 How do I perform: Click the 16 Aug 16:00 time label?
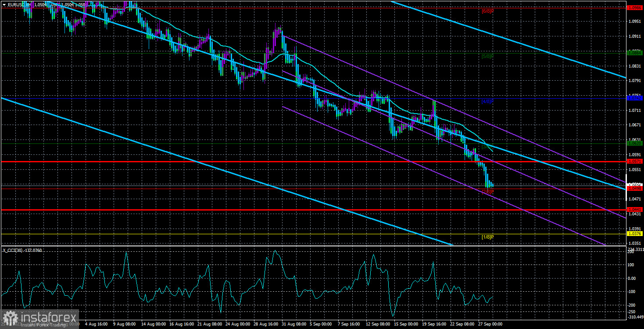pyautogui.click(x=182, y=324)
